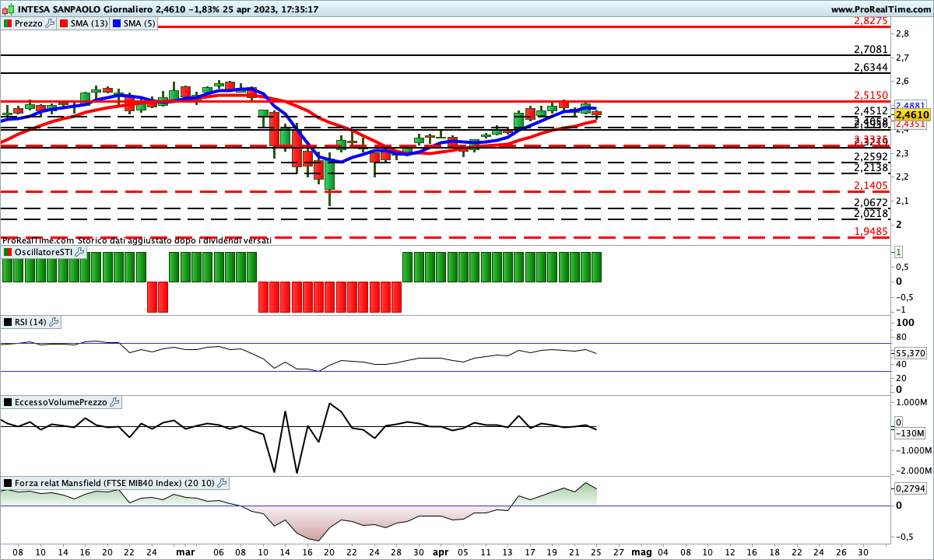Click the -130M volume value tag
This screenshot has height=560, width=934.
909,433
